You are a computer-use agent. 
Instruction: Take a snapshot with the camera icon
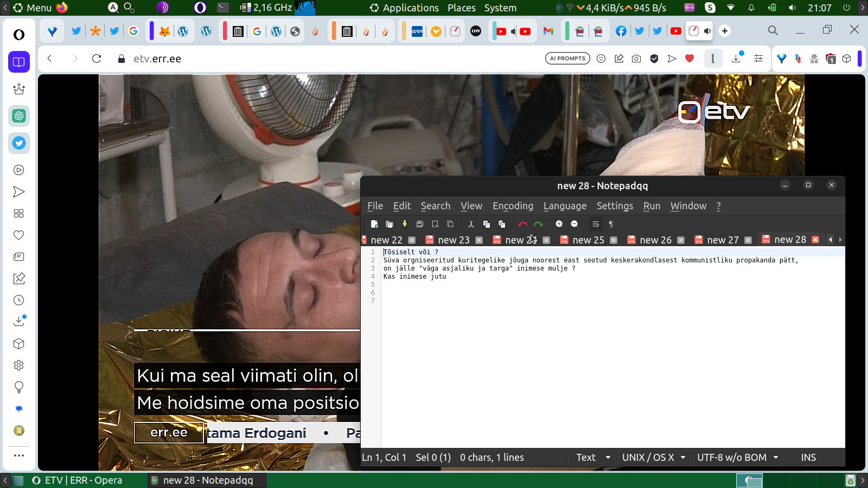point(636,59)
